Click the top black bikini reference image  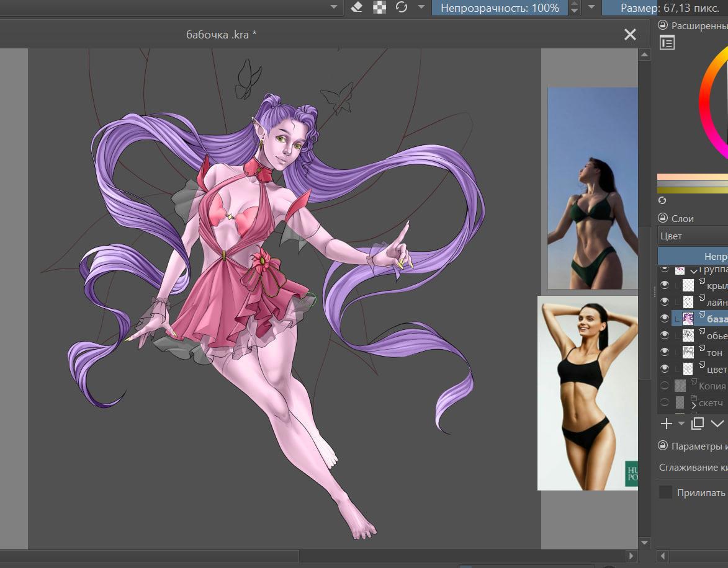click(x=592, y=188)
